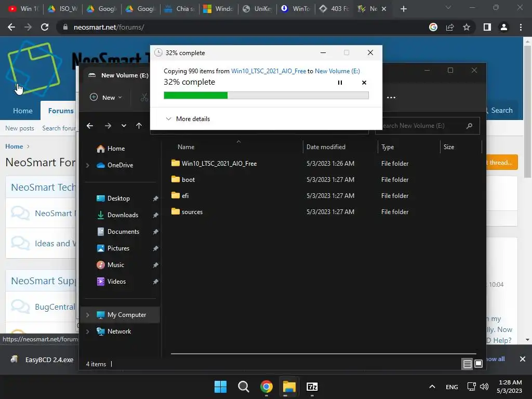Switch to 403 Fc browser tab
Image resolution: width=532 pixels, height=399 pixels.
(335, 9)
